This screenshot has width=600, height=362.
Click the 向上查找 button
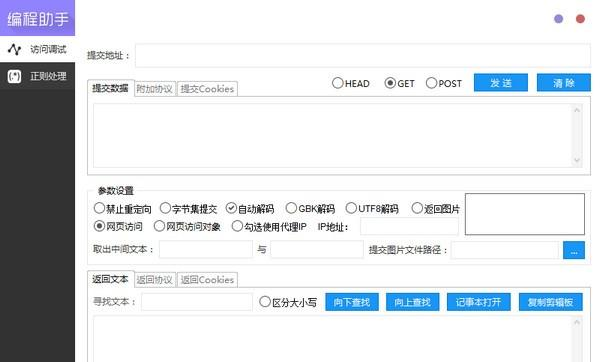click(x=412, y=302)
